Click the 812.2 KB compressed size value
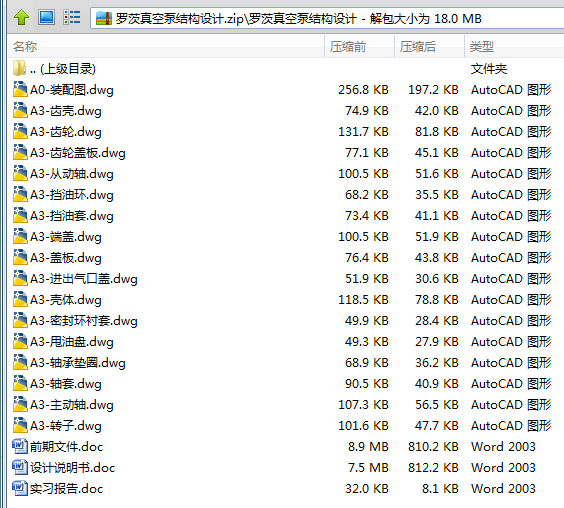564x508 pixels. click(x=433, y=468)
